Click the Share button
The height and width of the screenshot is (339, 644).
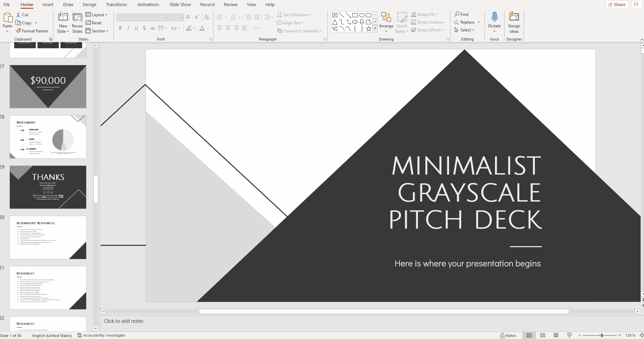pyautogui.click(x=617, y=4)
